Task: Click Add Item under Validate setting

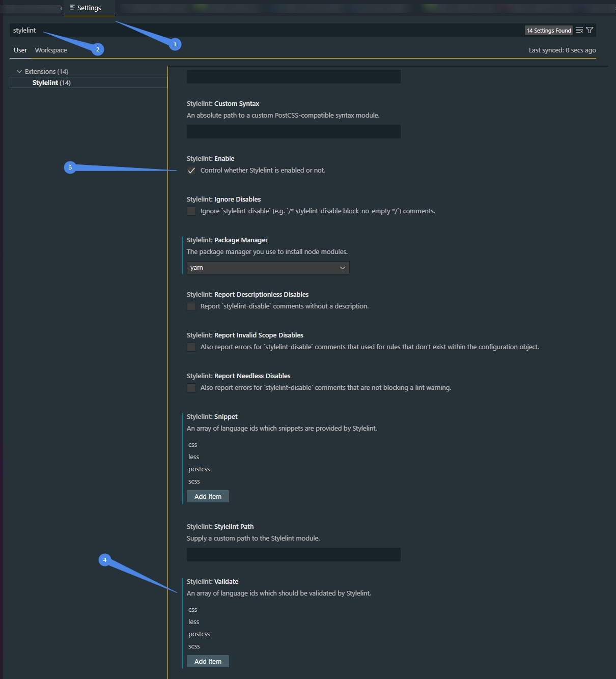Action: pyautogui.click(x=208, y=661)
